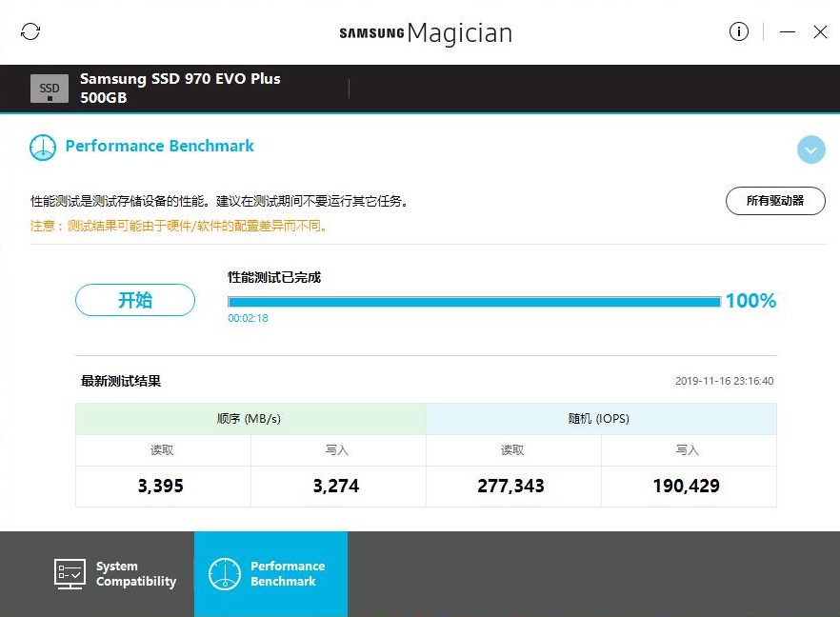840x617 pixels.
Task: Click the refresh icon top left
Action: pos(30,31)
